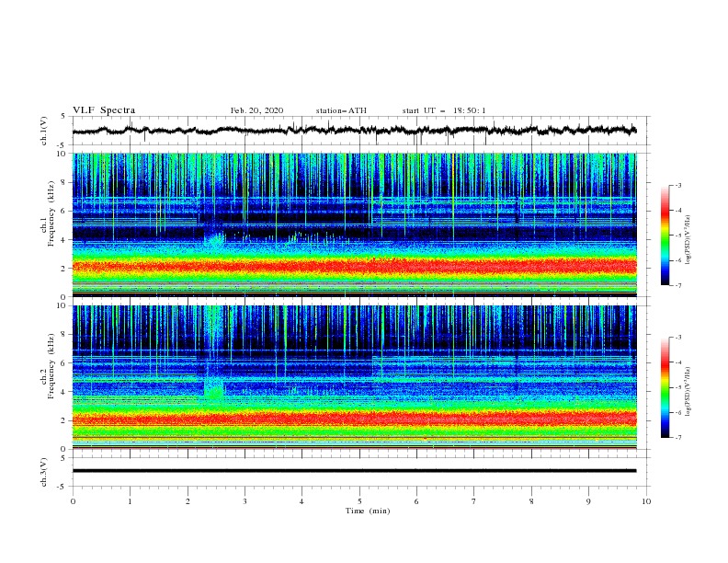Click the '9' tick on time axis

click(x=588, y=501)
